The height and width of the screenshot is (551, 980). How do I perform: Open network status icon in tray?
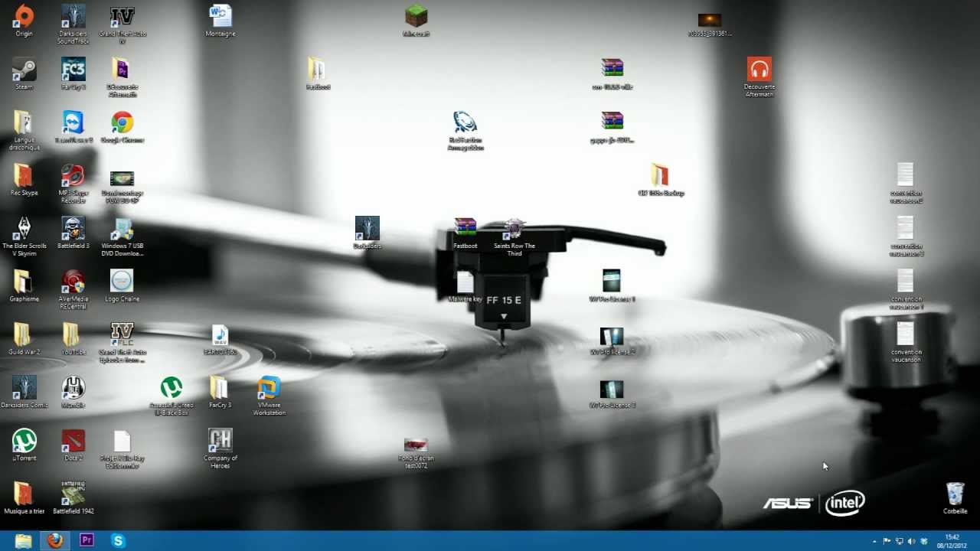point(900,541)
